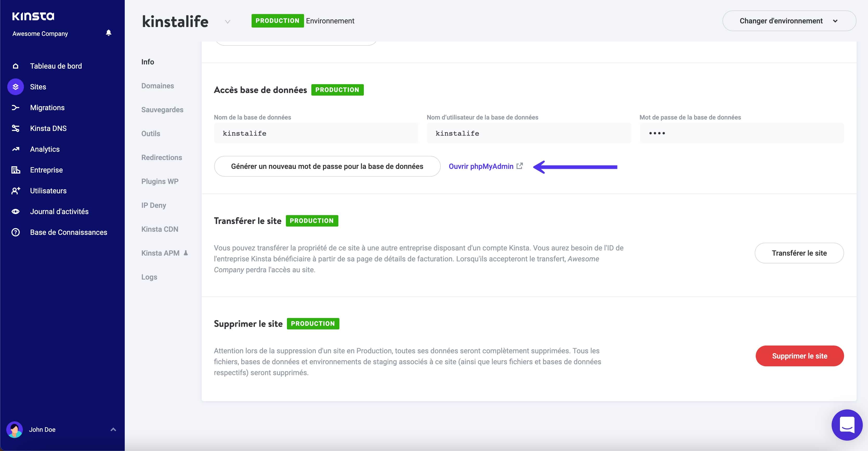The image size is (868, 451).
Task: Click the Analytics chart icon
Action: click(16, 149)
